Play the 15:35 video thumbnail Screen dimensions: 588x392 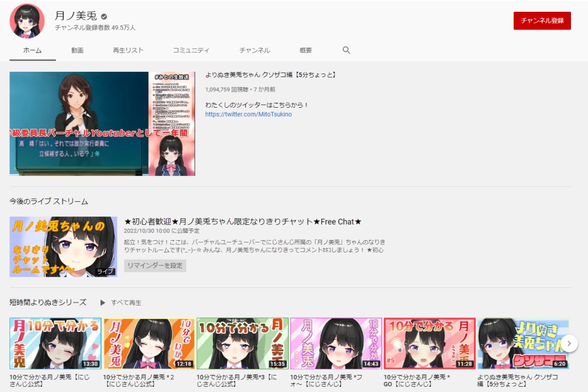click(x=243, y=343)
